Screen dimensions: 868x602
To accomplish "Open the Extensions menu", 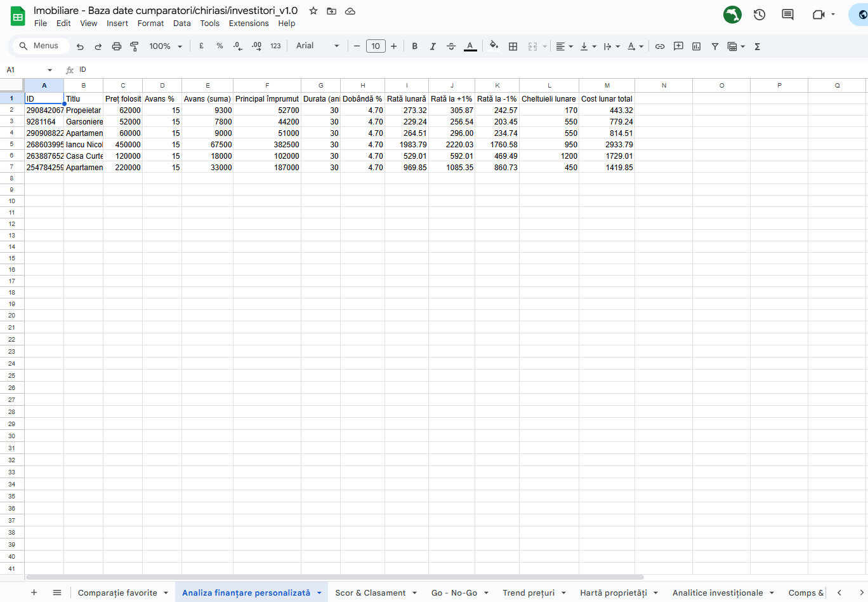I will pos(249,23).
